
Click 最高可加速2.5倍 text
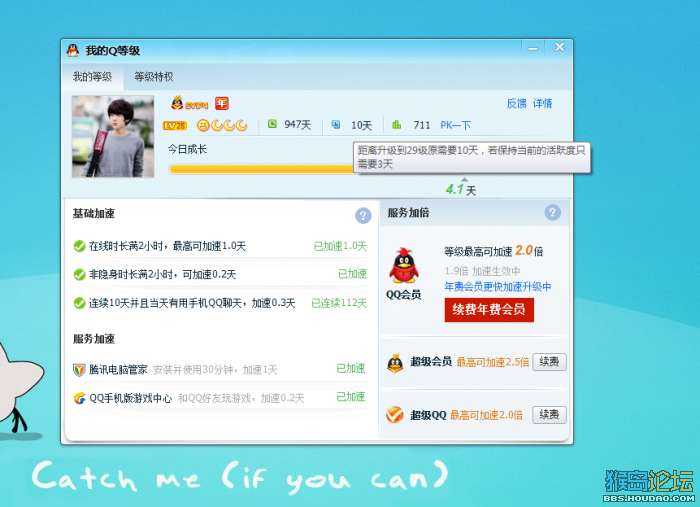point(493,362)
